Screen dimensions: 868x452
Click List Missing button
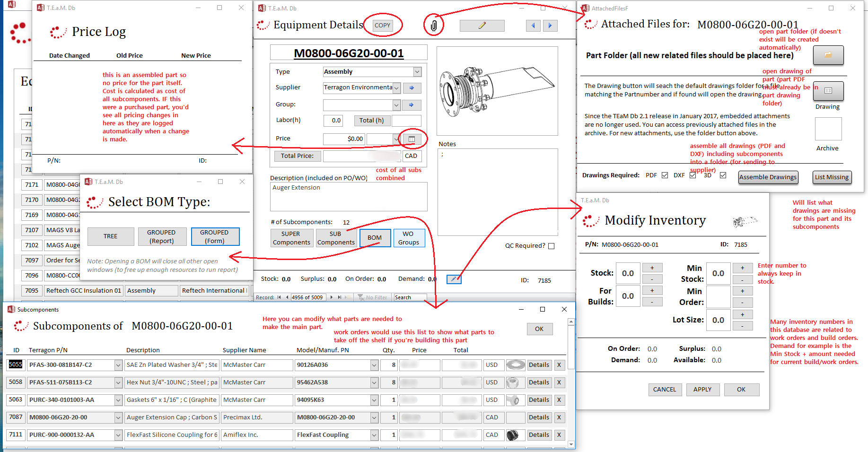pos(832,177)
